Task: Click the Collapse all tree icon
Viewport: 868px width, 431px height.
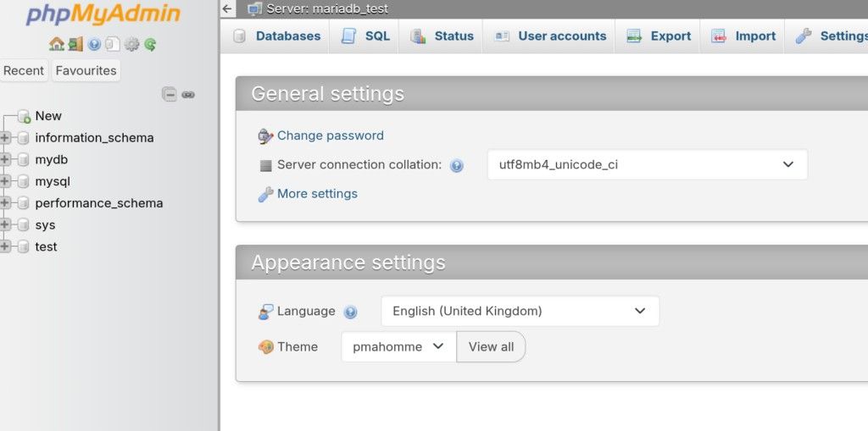Action: tap(170, 95)
